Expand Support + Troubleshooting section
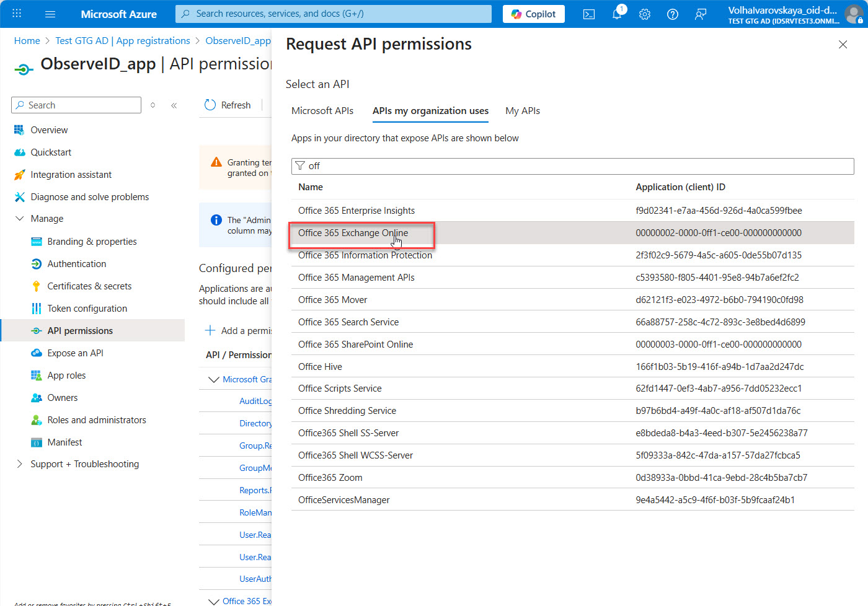The width and height of the screenshot is (868, 606). [x=20, y=464]
